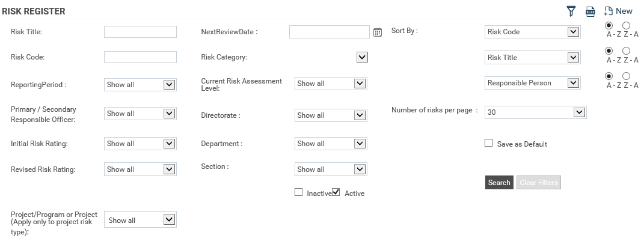Select Z-A order for Risk Code sort
The width and height of the screenshot is (644, 244).
(626, 25)
